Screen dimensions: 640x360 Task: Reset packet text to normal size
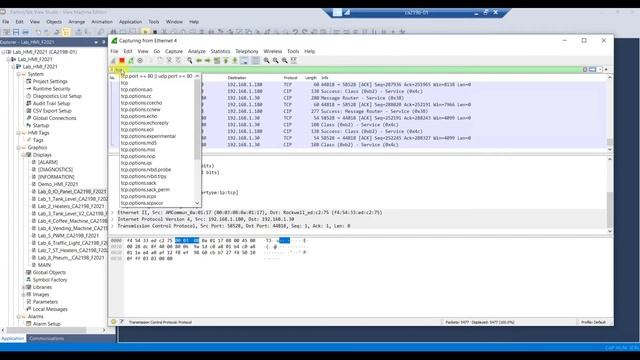284,60
